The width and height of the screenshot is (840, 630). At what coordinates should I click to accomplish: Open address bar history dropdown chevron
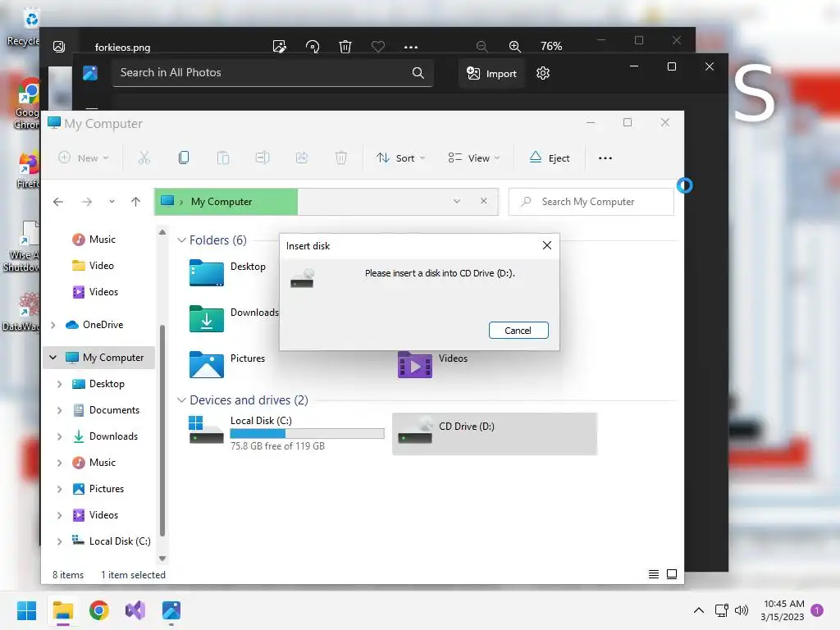pos(456,201)
